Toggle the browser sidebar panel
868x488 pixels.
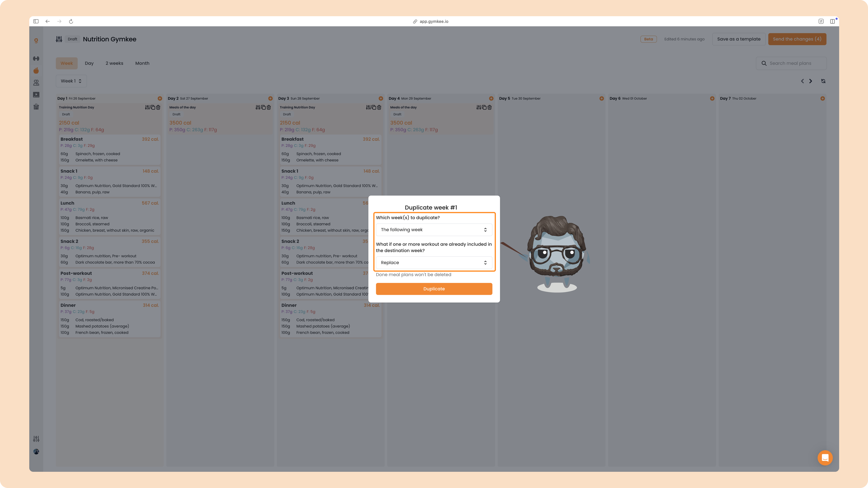coord(36,21)
